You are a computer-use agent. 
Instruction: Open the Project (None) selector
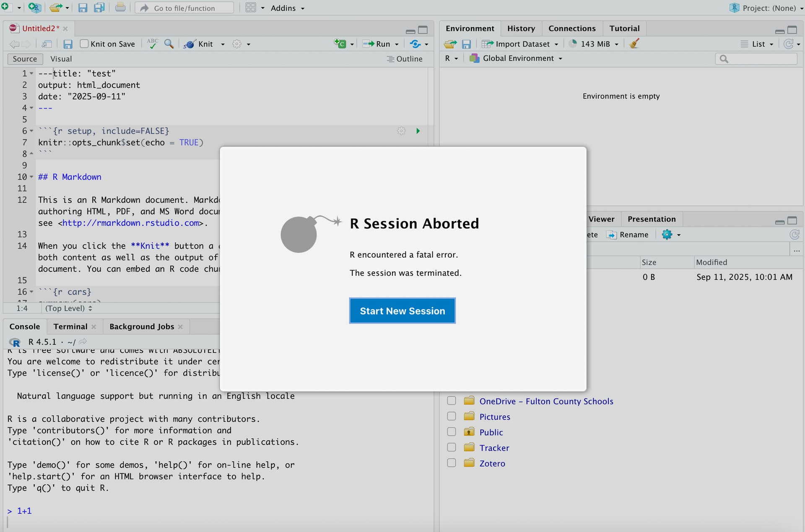tap(766, 8)
